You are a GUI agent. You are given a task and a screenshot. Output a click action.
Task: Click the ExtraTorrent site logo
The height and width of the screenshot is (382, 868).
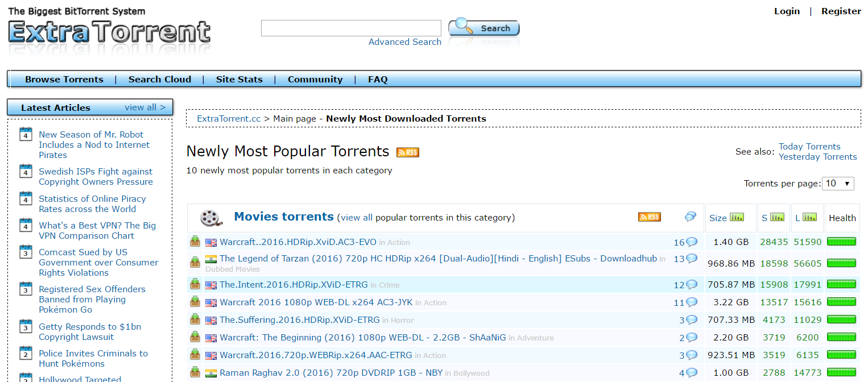coord(109,32)
